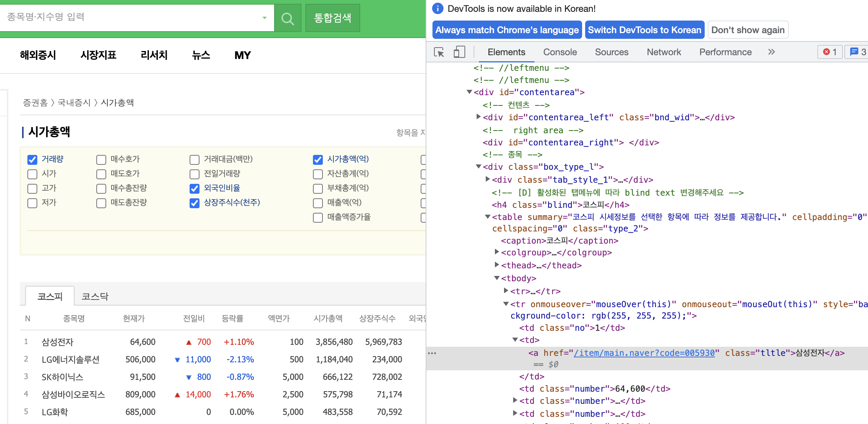Open more DevTools tabs chevron
Screen dimensions: 868x424
[771, 52]
